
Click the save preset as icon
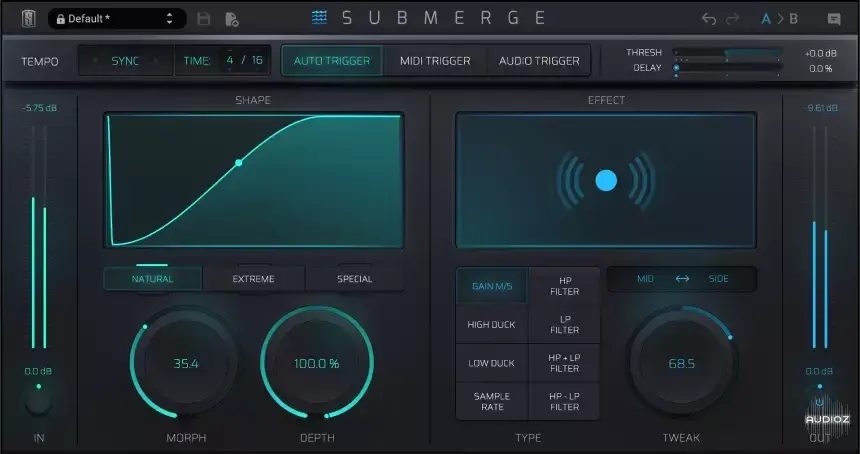click(231, 19)
